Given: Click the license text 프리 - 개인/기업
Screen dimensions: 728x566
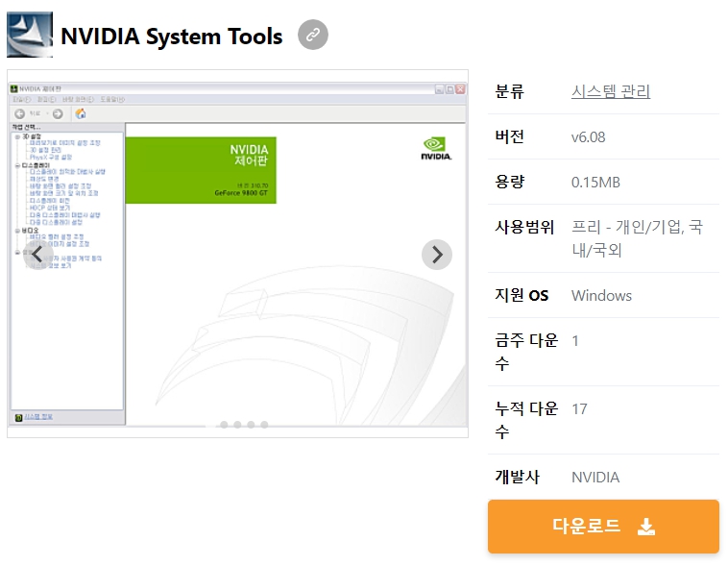Looking at the screenshot, I should pos(627,227).
